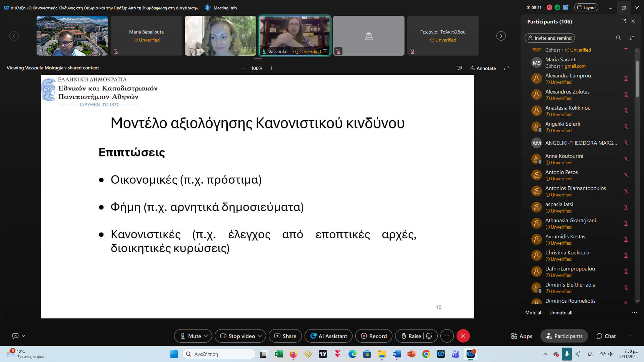Open the Chat panel tab

click(606, 336)
